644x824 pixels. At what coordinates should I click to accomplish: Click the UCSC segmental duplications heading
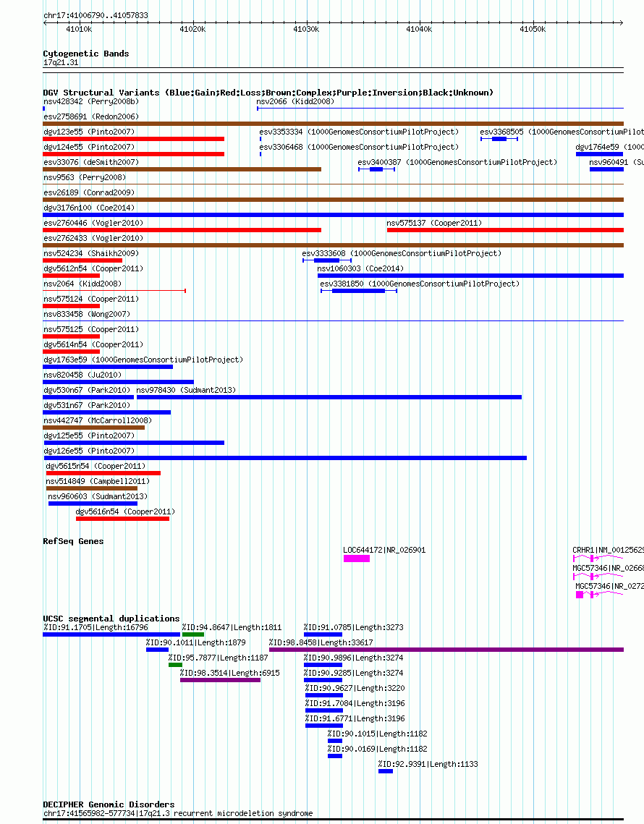[111, 619]
